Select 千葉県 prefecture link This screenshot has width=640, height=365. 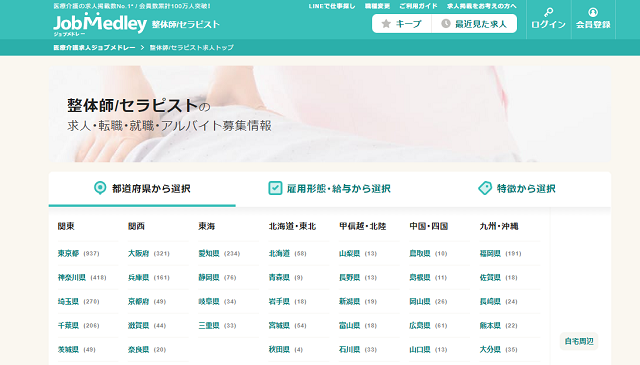tap(68, 326)
